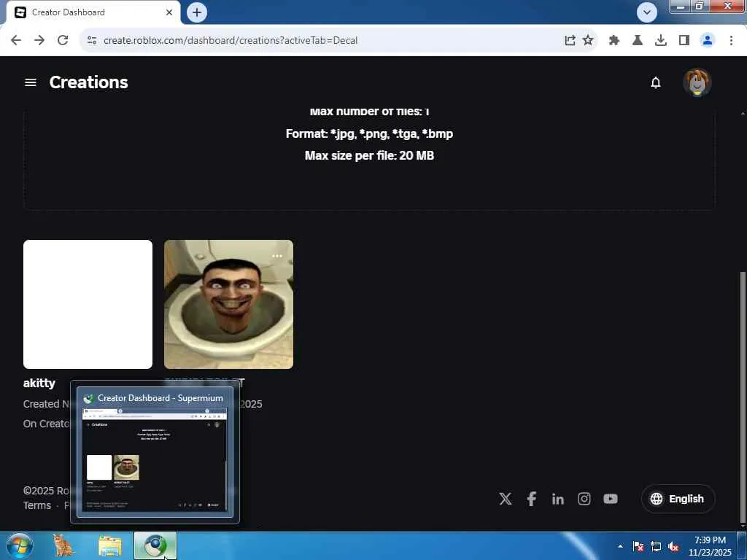Open browser profile icon

click(708, 41)
